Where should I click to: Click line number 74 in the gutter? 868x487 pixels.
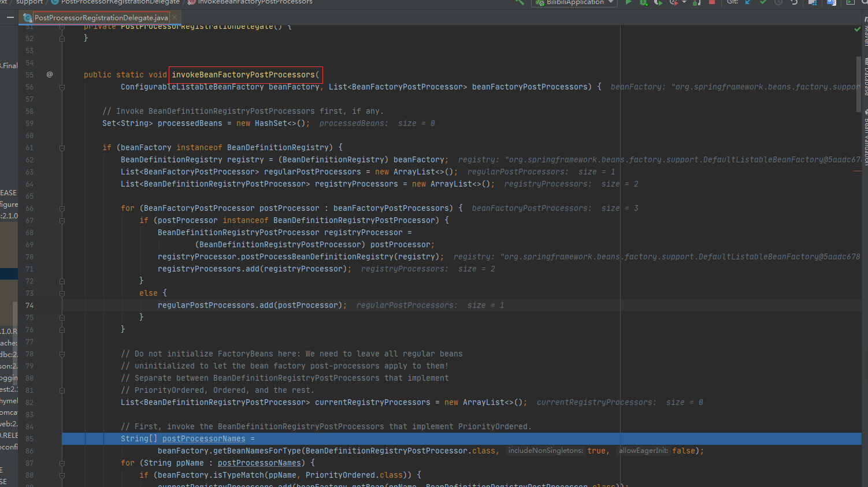point(29,306)
